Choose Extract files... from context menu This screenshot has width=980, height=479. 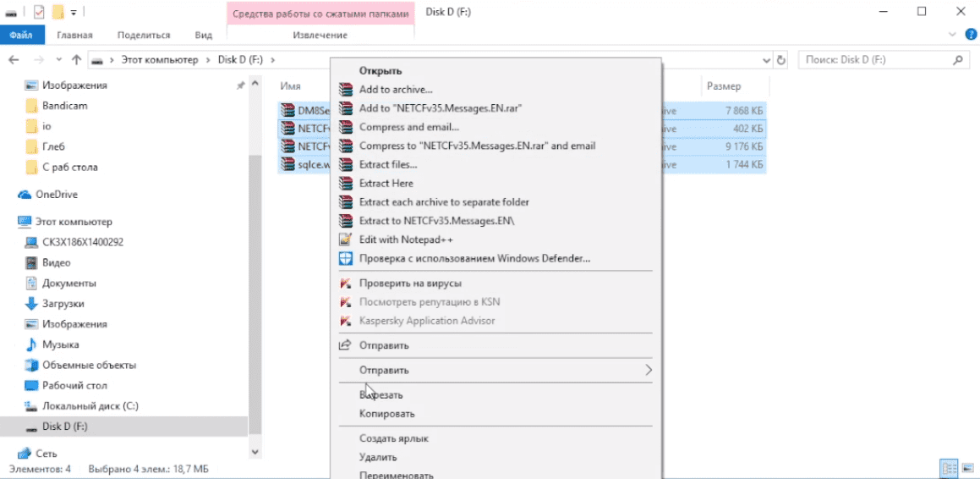pos(388,164)
